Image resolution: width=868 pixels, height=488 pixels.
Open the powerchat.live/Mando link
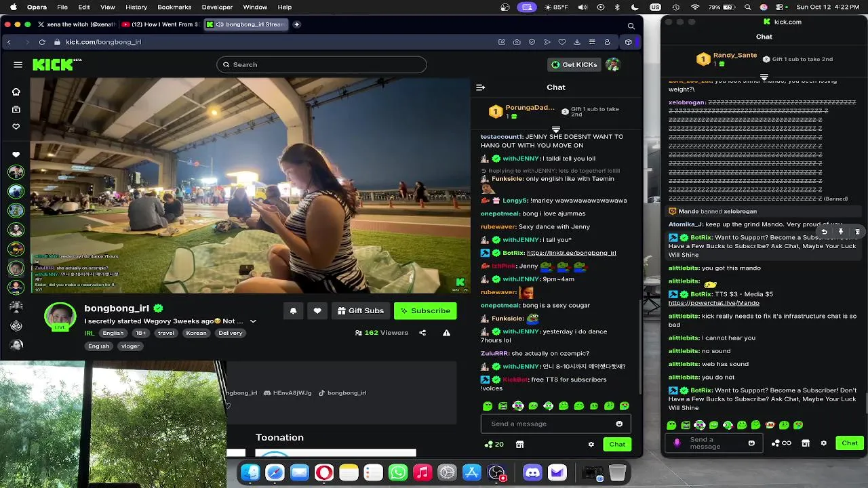click(714, 303)
